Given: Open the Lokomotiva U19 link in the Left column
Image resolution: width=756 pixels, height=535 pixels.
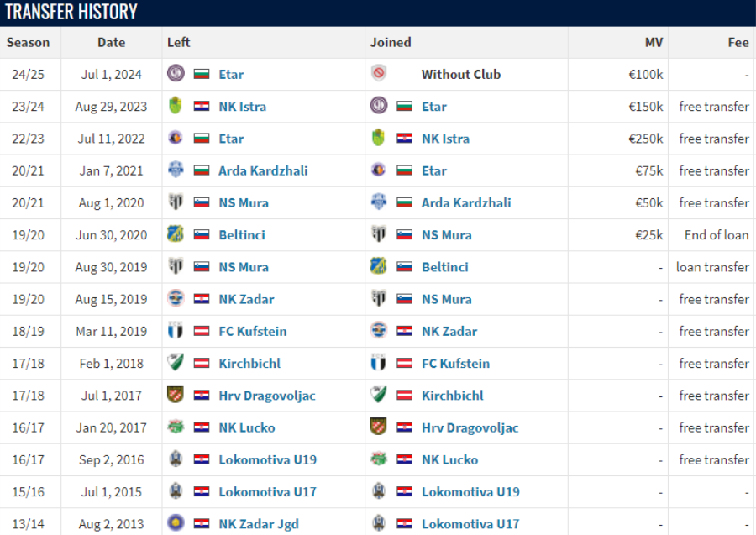Looking at the screenshot, I should pos(268,459).
